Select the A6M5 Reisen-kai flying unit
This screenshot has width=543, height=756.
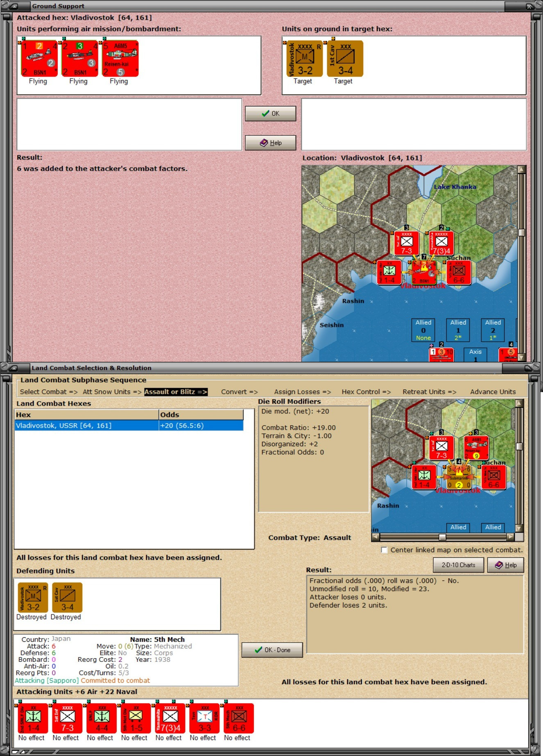(x=120, y=59)
